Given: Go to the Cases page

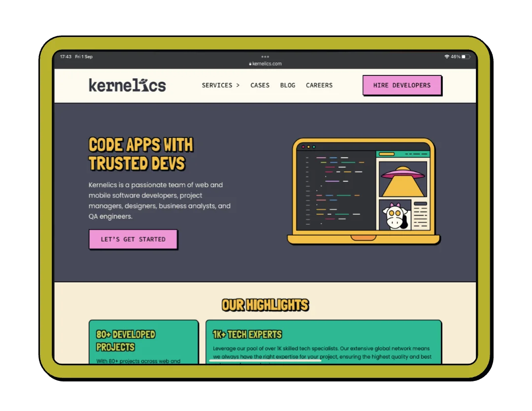Looking at the screenshot, I should tap(260, 85).
